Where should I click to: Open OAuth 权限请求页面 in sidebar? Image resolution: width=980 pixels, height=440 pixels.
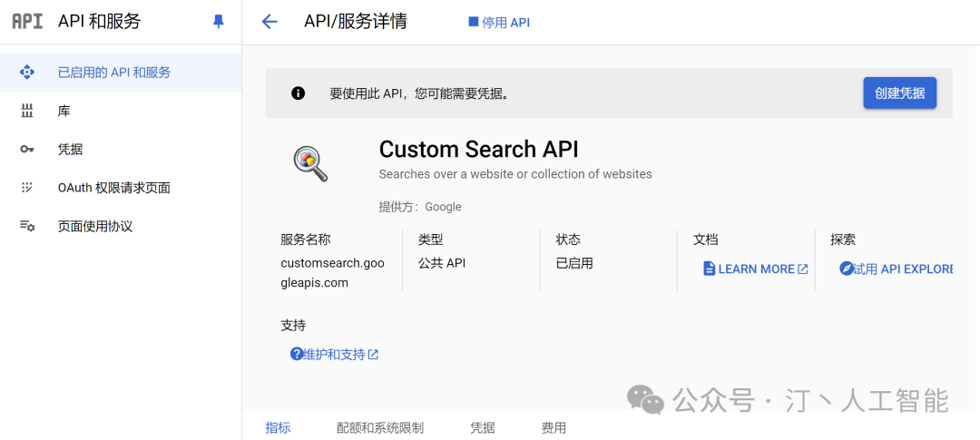click(x=121, y=188)
